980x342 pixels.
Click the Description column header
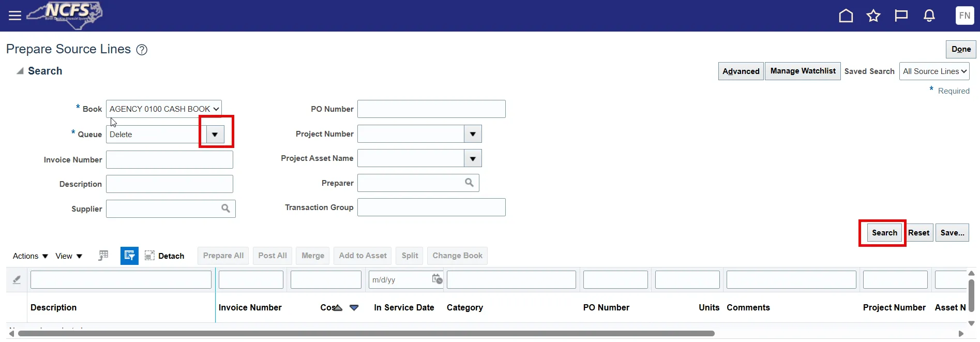[x=53, y=307]
